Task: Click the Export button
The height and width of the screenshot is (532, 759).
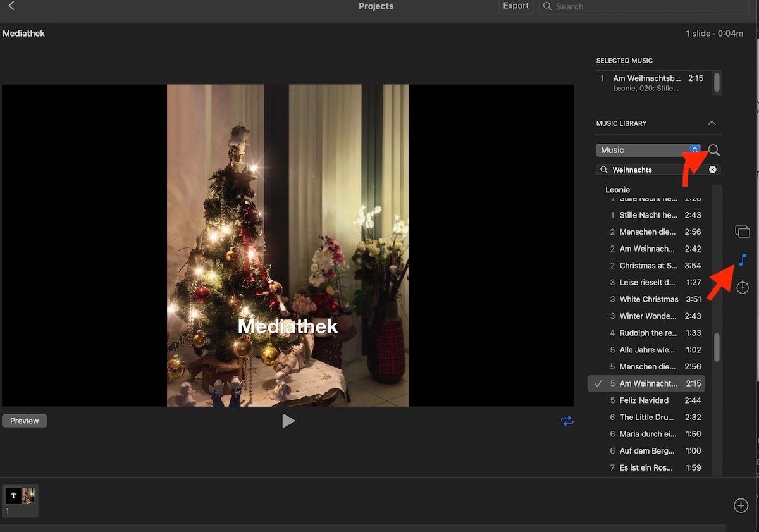Action: coord(515,6)
